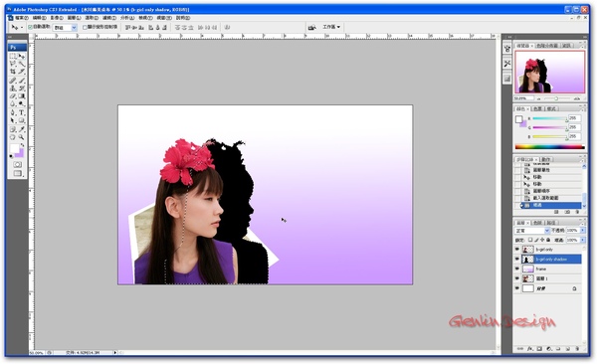Select the Eraser tool
The image size is (597, 364).
13,95
